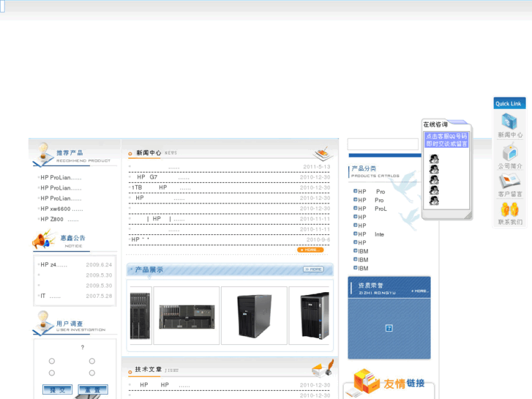532x399 pixels.
Task: Select the first survey radio option
Action: [51, 361]
